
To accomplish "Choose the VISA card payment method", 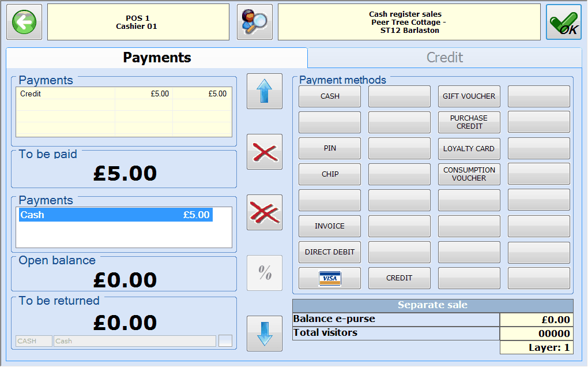I will tap(330, 278).
